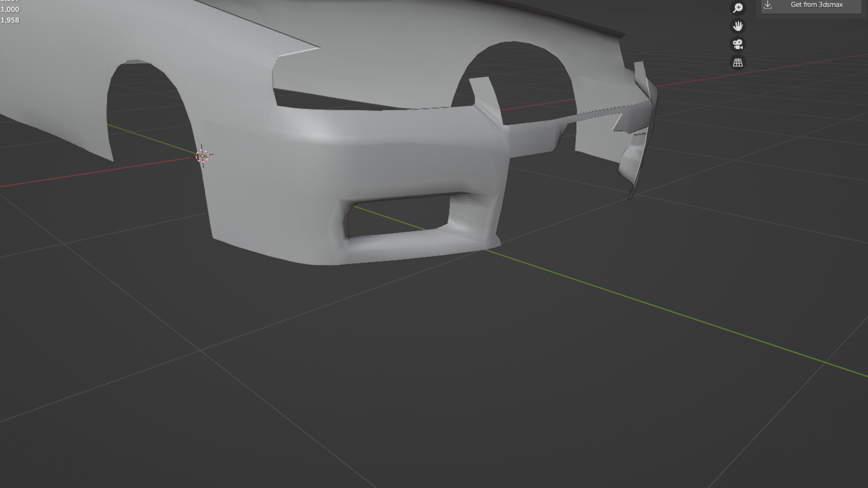The height and width of the screenshot is (488, 868).
Task: Click the 1,000 statistics overlay text
Action: pos(10,9)
